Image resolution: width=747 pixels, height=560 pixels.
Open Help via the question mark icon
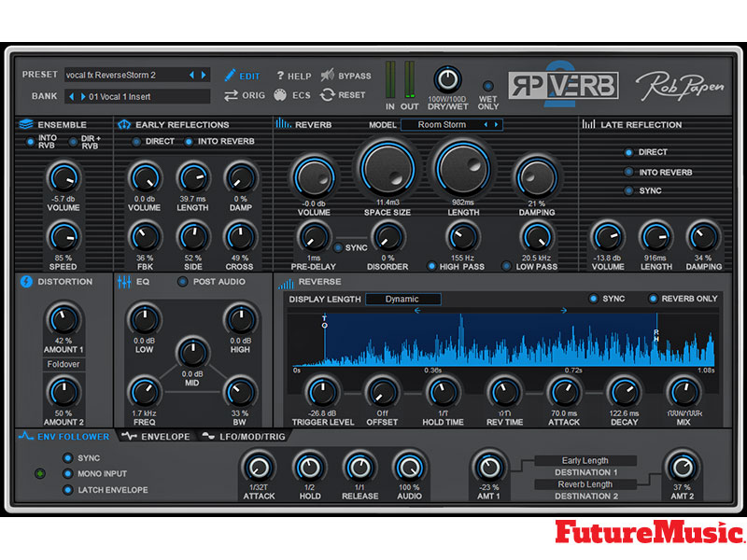(280, 76)
